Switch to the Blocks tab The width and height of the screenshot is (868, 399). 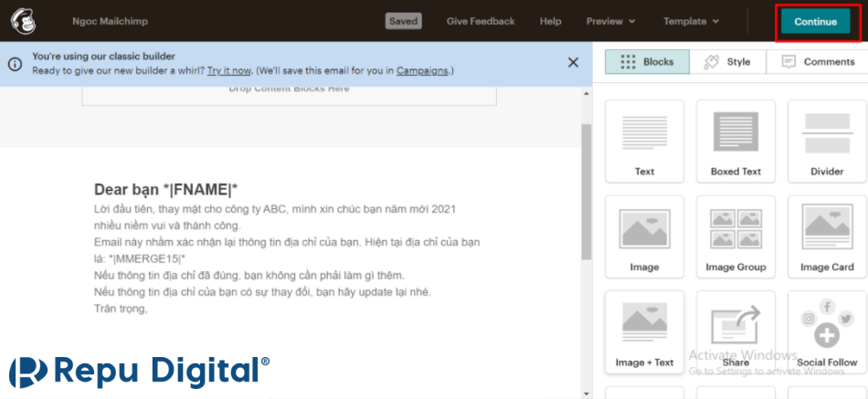tap(647, 61)
